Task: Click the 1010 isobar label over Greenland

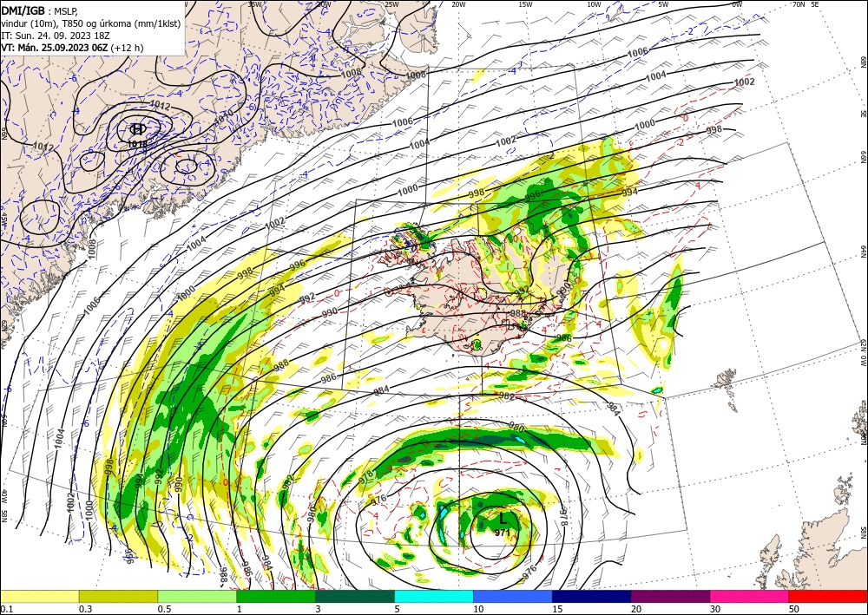Action: coord(223,117)
